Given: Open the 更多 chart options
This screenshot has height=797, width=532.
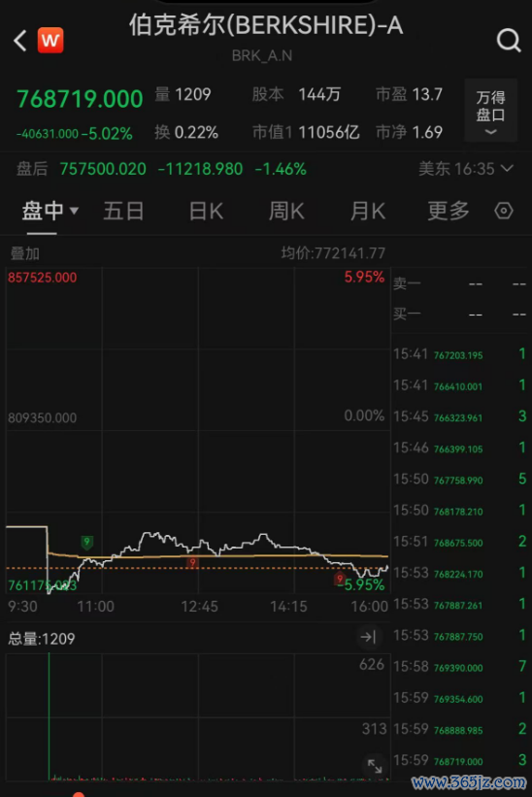Looking at the screenshot, I should 449,211.
